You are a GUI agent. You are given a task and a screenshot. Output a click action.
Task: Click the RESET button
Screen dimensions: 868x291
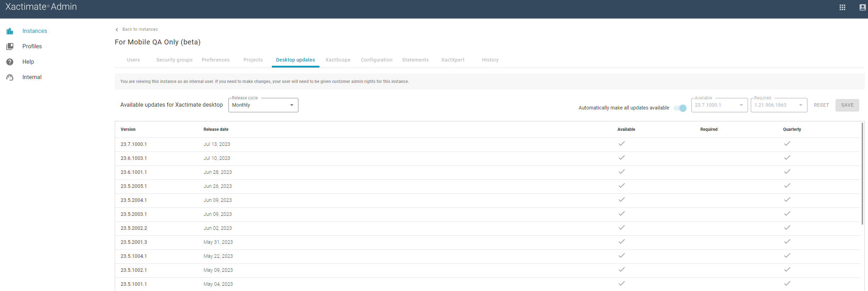(821, 105)
